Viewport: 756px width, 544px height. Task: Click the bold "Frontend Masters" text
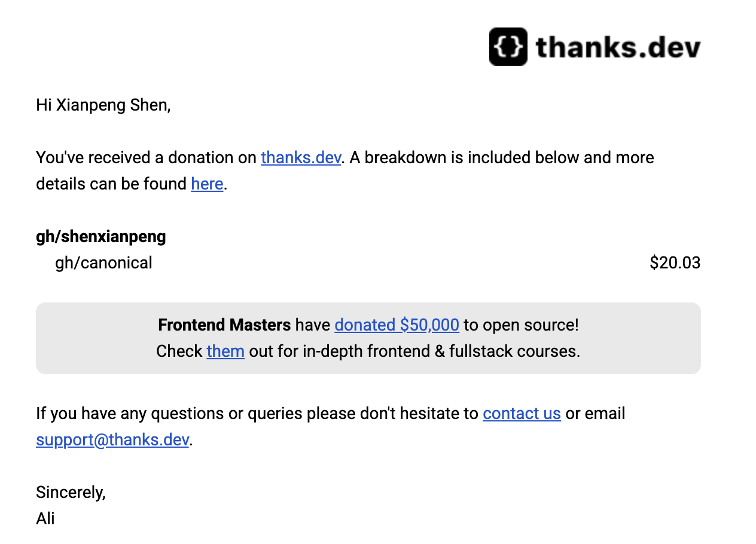[224, 325]
